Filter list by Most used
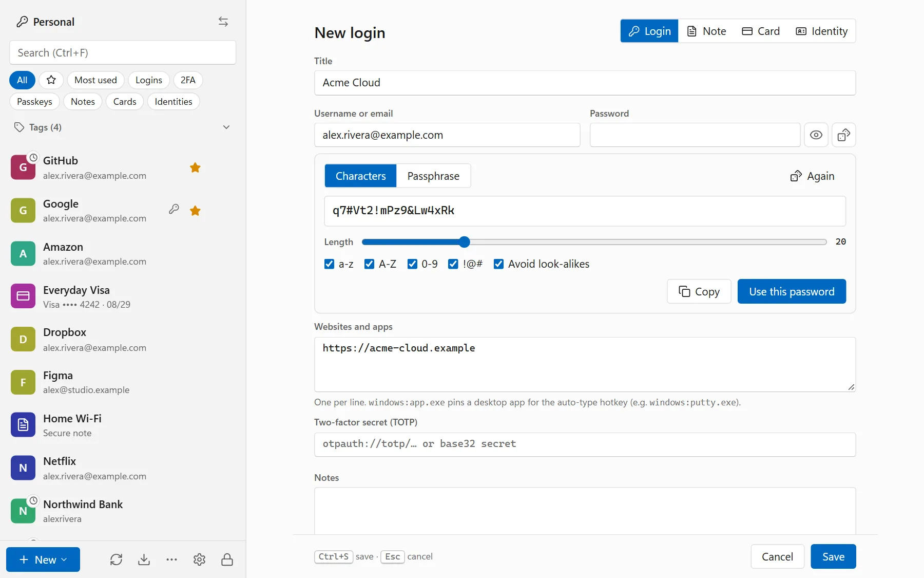 (95, 80)
